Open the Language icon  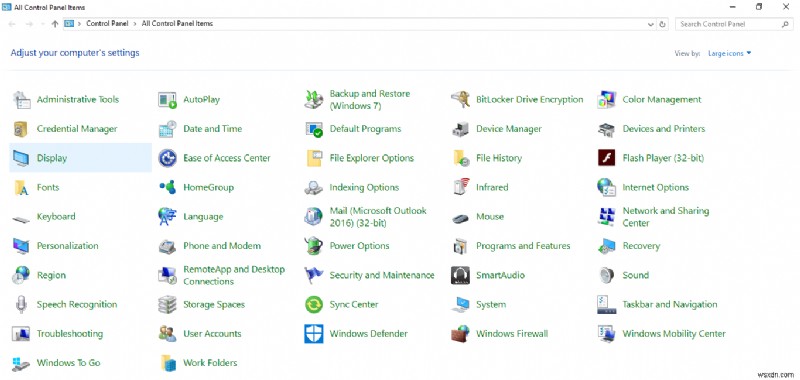click(x=167, y=217)
